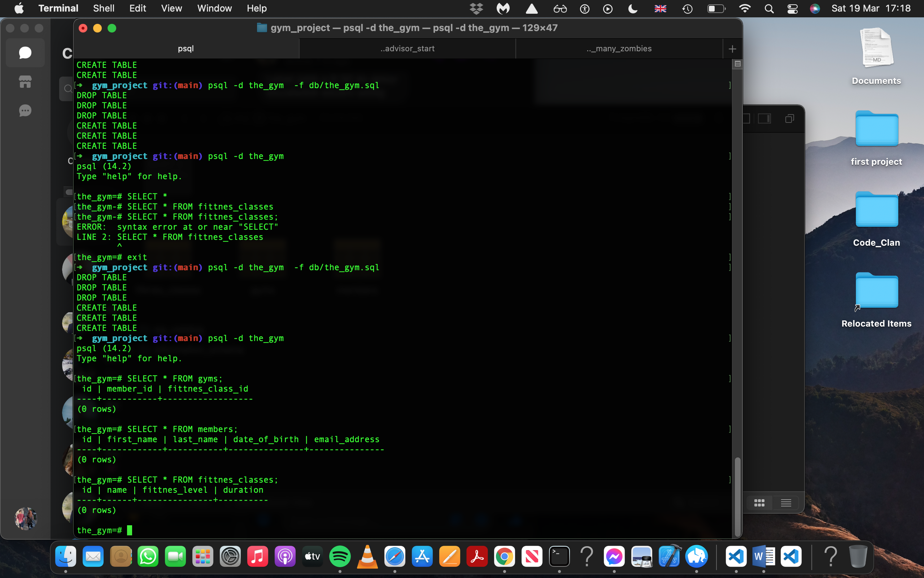The image size is (924, 578).
Task: Open the View menu
Action: [x=171, y=8]
